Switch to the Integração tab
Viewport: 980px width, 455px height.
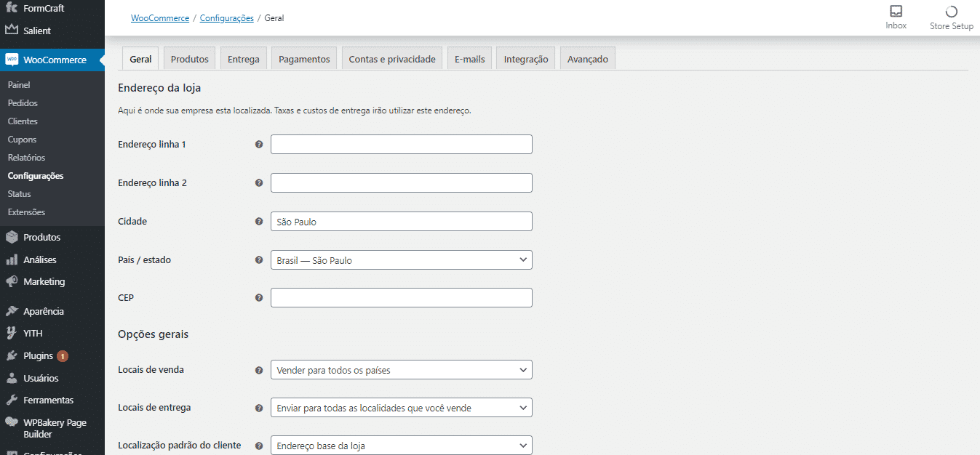(526, 59)
